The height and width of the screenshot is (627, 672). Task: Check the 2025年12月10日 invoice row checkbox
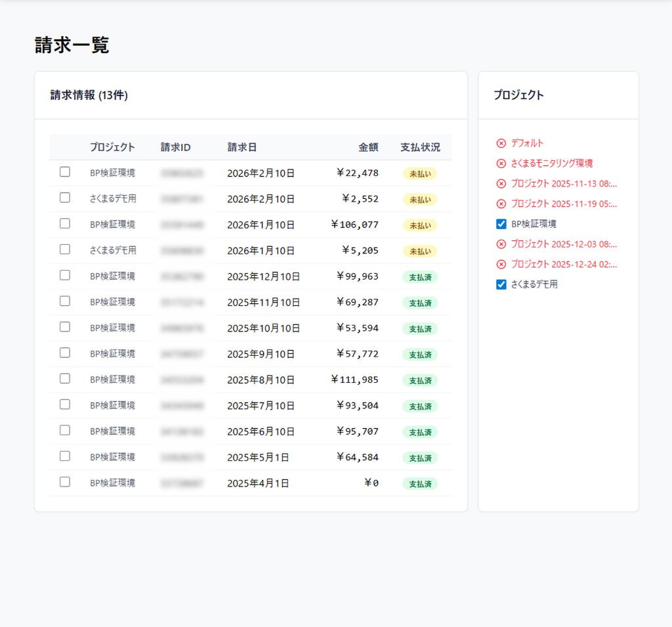pos(65,275)
